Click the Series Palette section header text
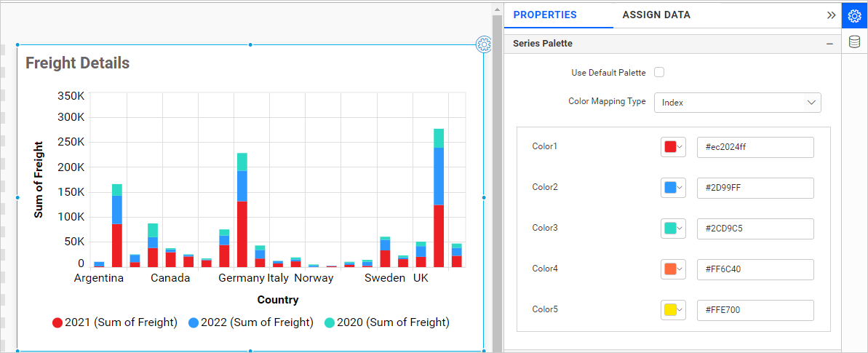Image resolution: width=868 pixels, height=353 pixels. 543,43
